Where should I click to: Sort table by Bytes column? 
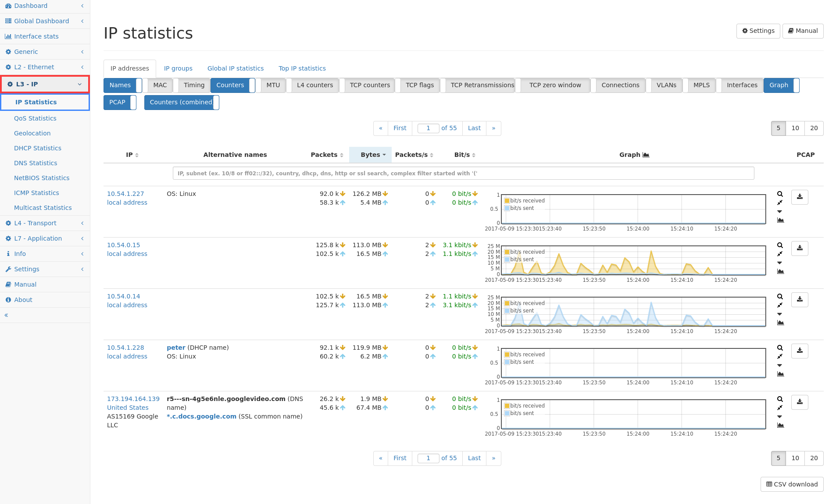tap(370, 155)
